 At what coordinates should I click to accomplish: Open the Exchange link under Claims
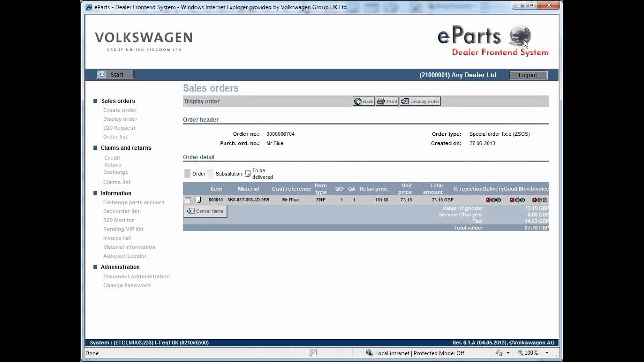click(x=116, y=172)
